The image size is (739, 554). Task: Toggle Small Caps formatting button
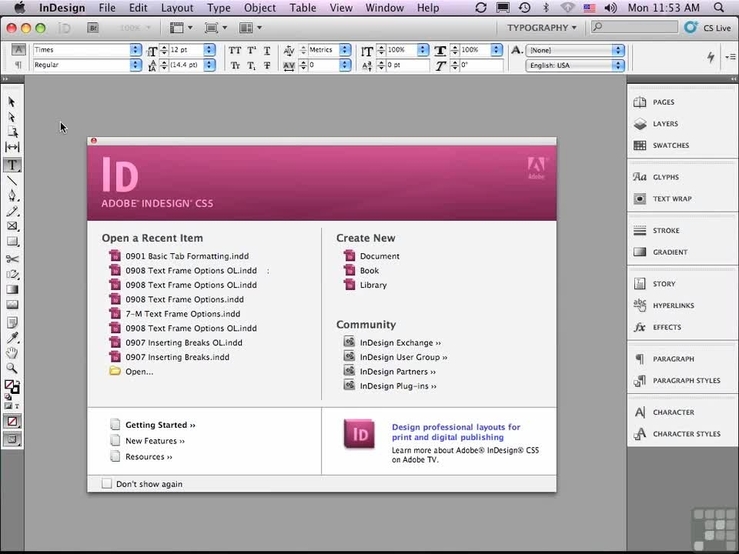click(235, 66)
